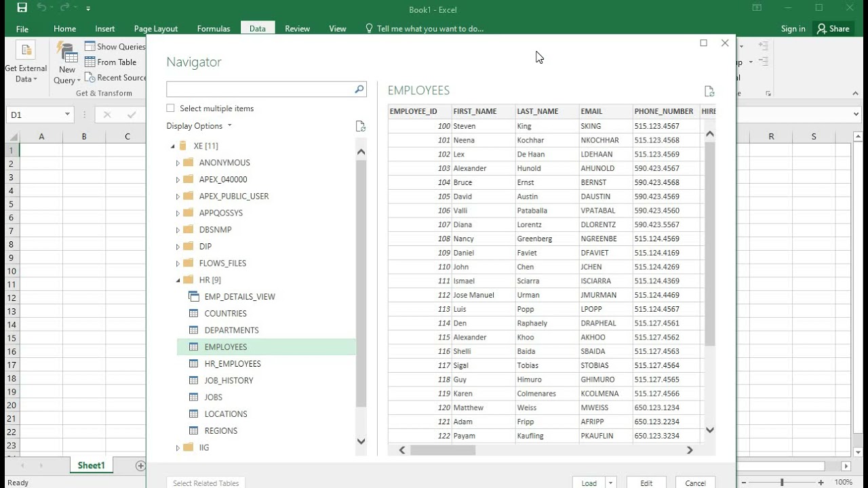Open Get External Data icon
Image resolution: width=868 pixels, height=488 pixels.
point(26,50)
